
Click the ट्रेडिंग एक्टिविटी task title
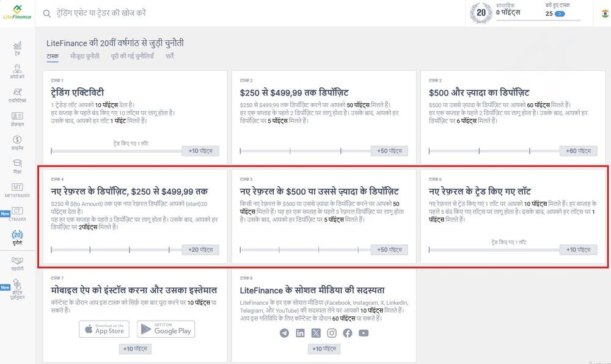coord(78,93)
